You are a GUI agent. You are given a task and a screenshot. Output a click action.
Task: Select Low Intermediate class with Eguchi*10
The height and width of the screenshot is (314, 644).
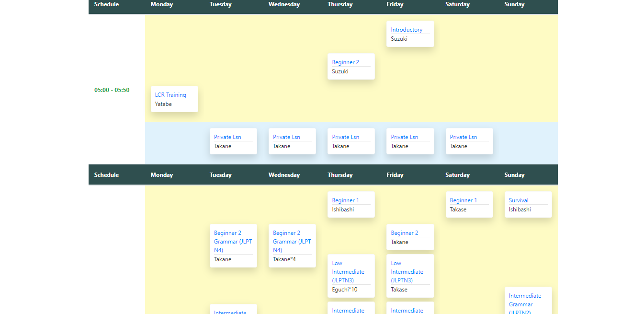(x=348, y=272)
